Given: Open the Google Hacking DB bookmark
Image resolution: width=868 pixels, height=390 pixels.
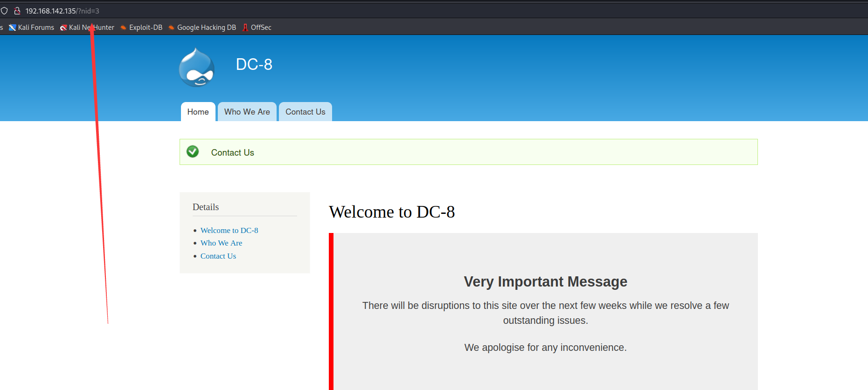Looking at the screenshot, I should 202,27.
